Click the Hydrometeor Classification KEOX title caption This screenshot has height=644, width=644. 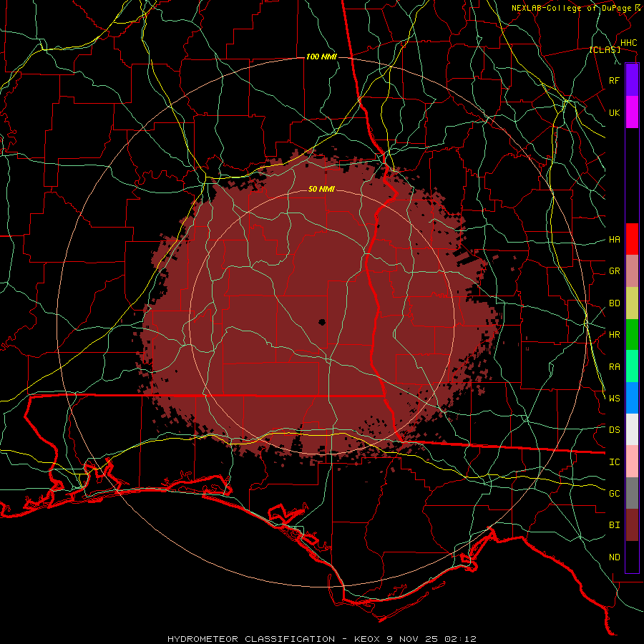click(322, 639)
